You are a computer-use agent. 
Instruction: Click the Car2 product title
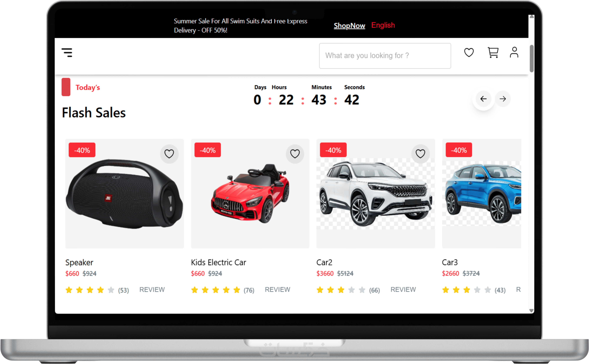pos(324,262)
